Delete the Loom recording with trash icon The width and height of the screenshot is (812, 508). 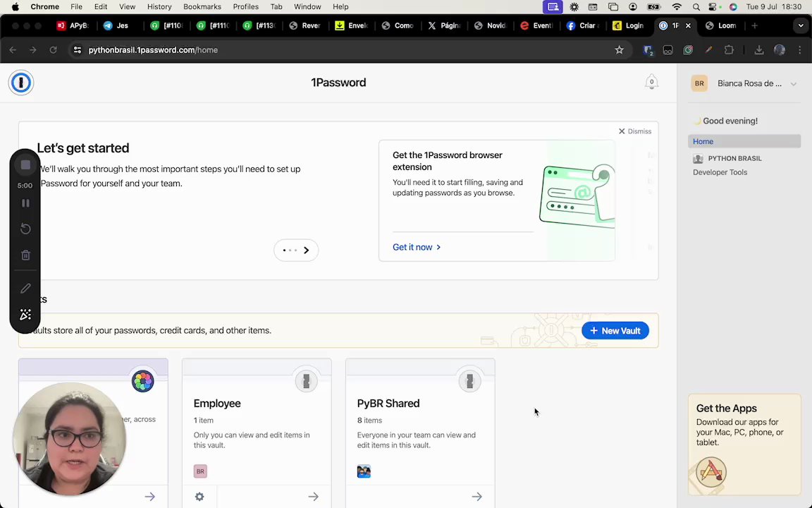coord(25,255)
